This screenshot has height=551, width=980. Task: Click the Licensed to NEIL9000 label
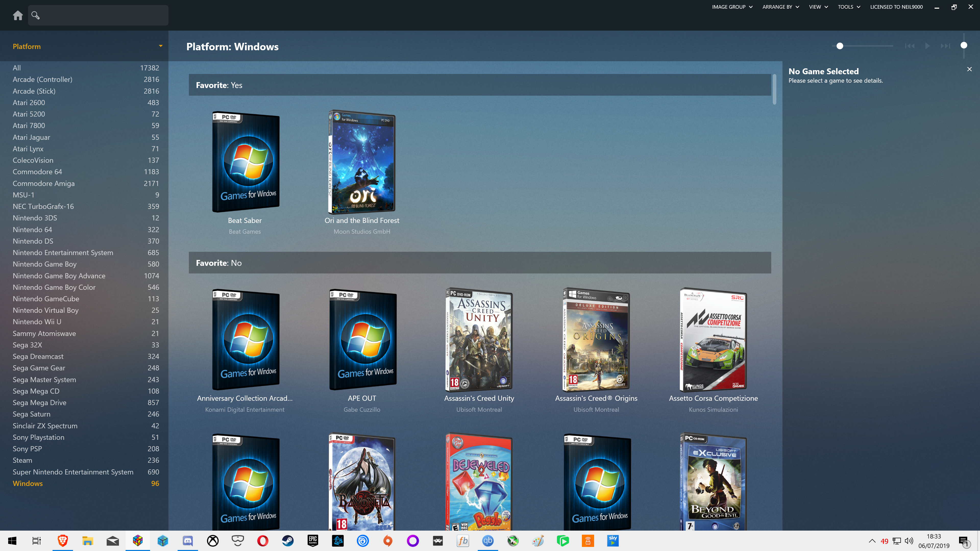(x=896, y=7)
